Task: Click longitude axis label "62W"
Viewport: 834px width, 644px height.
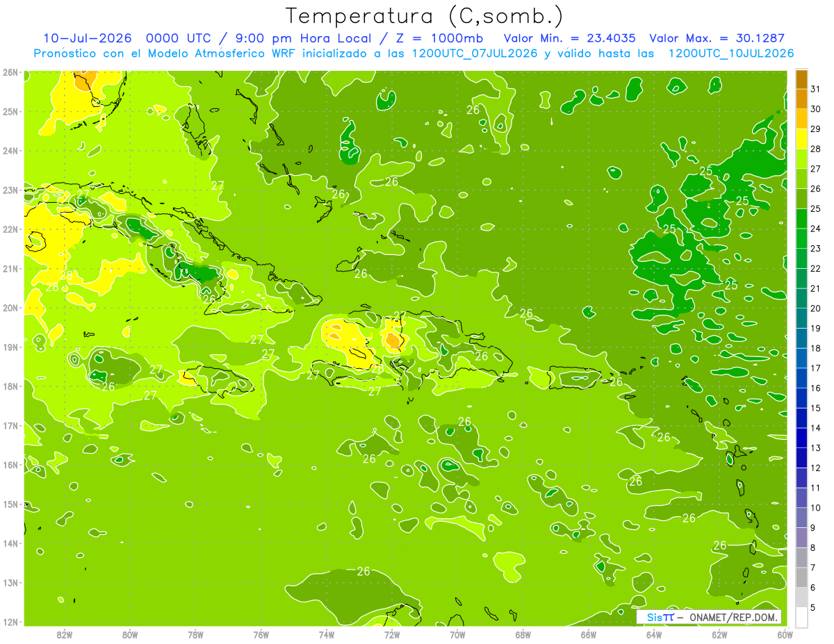Action: coord(719,634)
